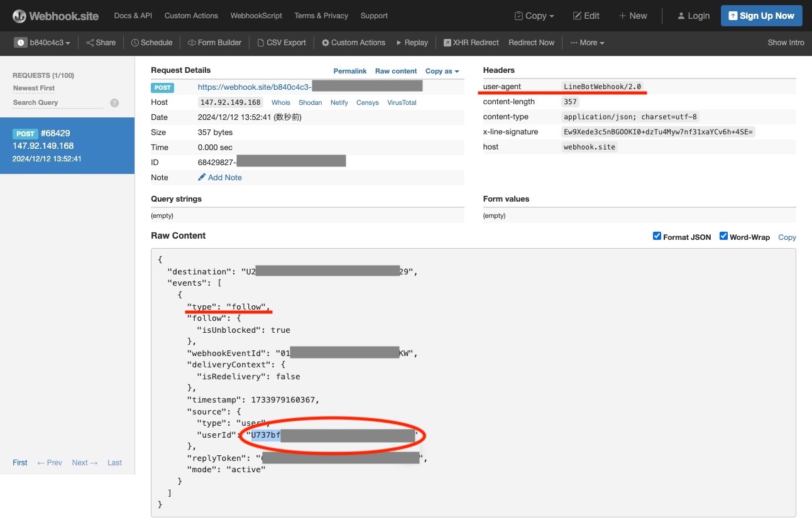Open the Copy dropdown in the navbar
This screenshot has width=812, height=530.
click(x=534, y=16)
